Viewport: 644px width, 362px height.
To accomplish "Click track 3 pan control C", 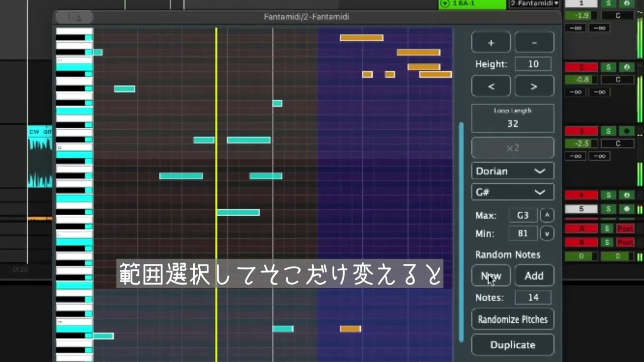I will [x=618, y=144].
